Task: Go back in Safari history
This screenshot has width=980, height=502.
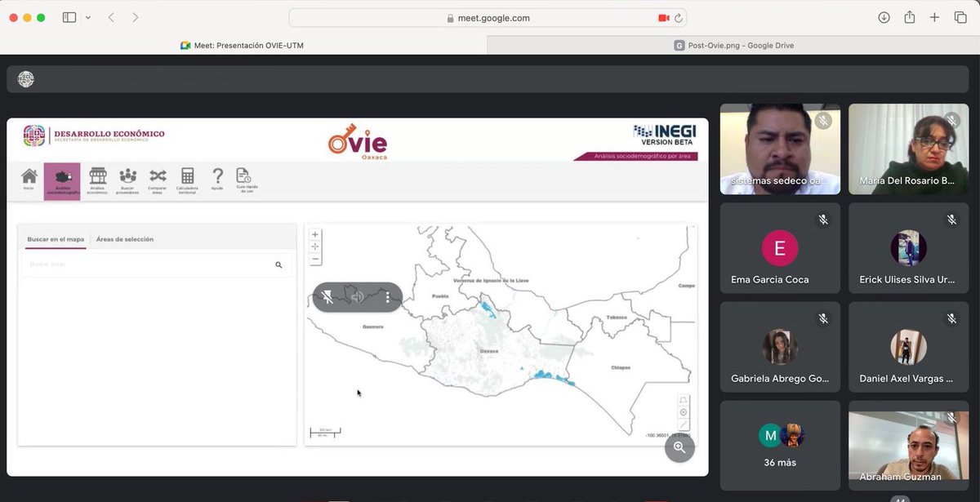Action: [x=111, y=17]
